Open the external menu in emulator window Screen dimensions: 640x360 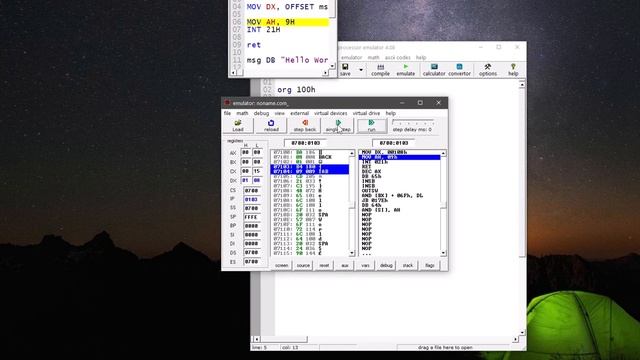coord(300,113)
